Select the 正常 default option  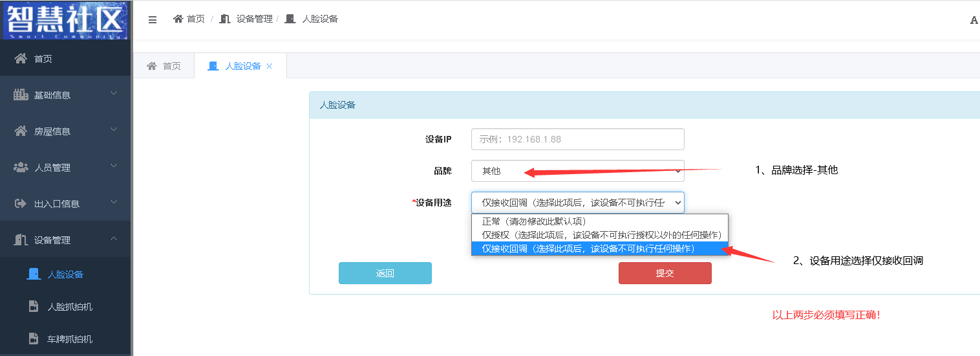tap(600, 221)
